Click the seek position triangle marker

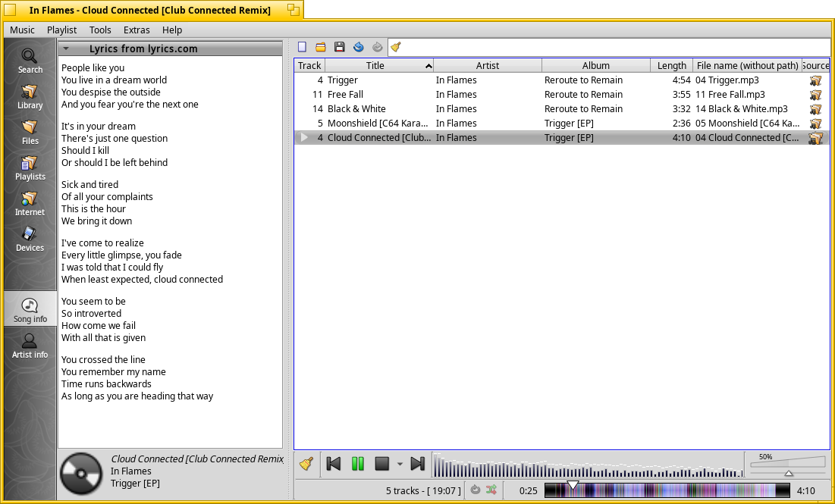[x=573, y=485]
